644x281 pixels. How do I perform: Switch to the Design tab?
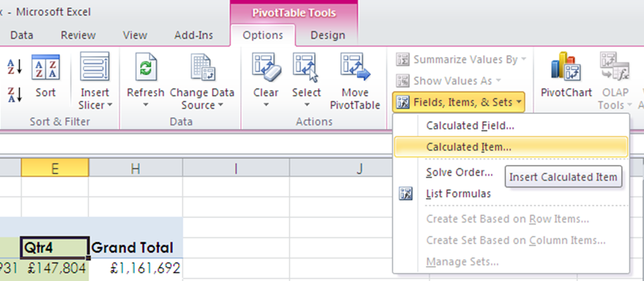click(x=327, y=36)
